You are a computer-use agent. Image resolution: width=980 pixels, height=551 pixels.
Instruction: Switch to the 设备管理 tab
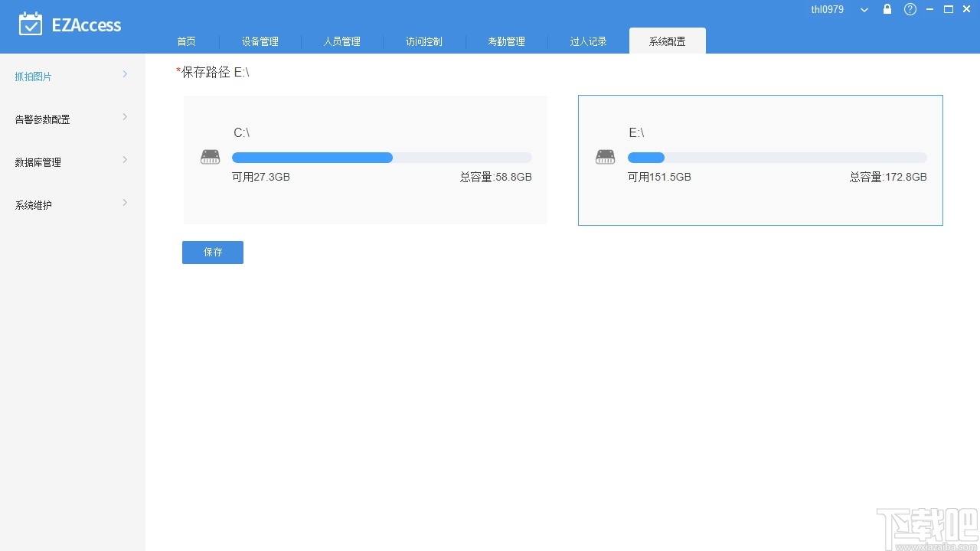click(260, 41)
